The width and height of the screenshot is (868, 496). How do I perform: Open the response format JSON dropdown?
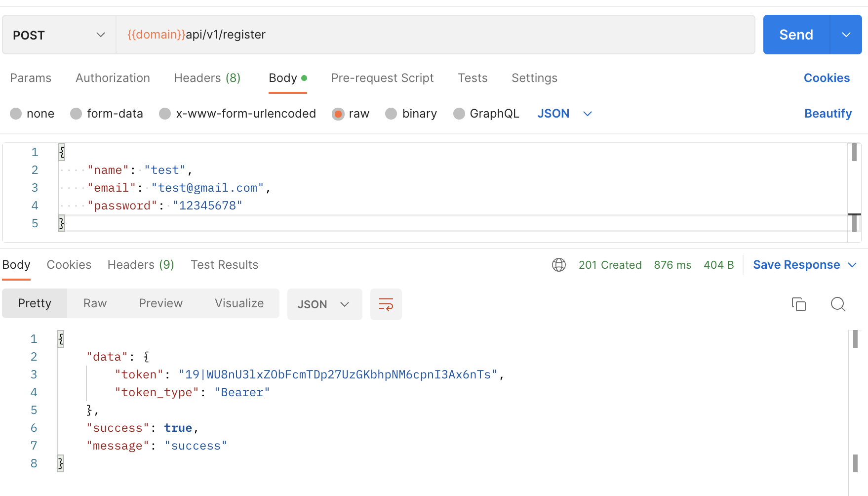324,304
